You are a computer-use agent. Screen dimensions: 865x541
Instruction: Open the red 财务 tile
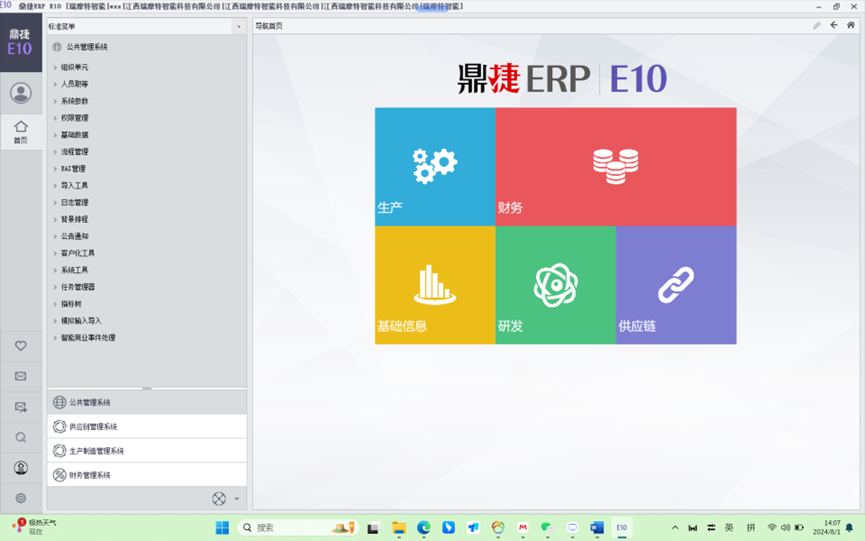[x=615, y=166]
